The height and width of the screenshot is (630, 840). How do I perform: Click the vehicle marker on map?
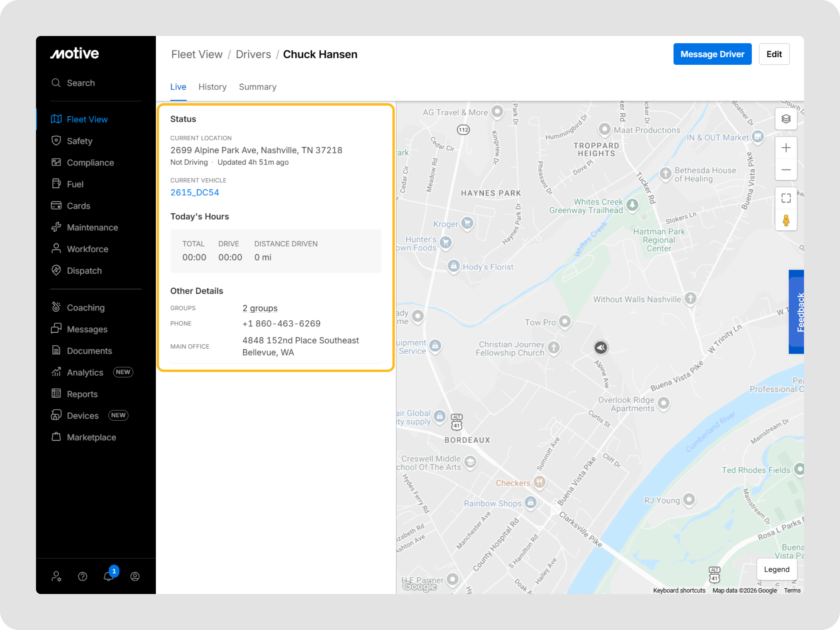(600, 347)
